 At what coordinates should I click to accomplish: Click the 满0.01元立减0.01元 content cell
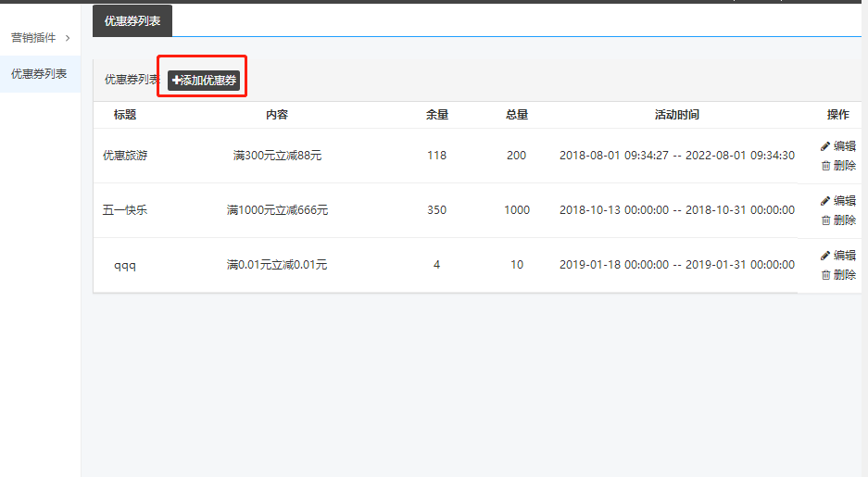(277, 265)
